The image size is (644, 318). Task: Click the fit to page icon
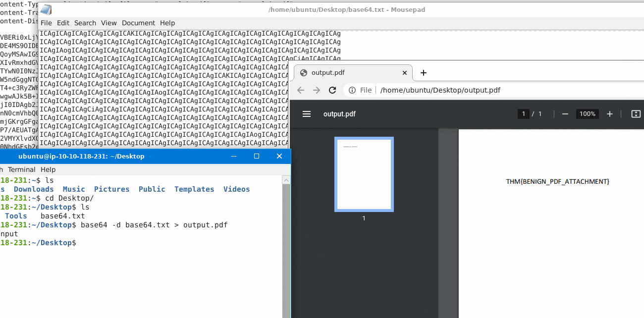click(636, 114)
